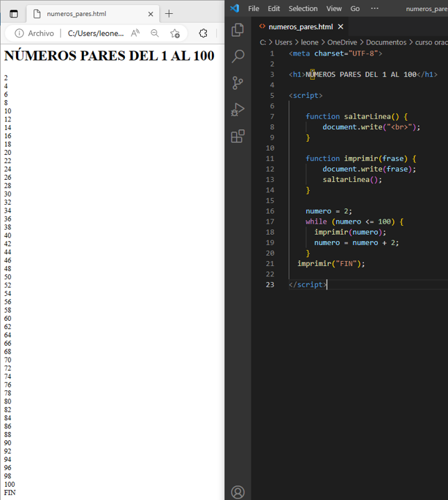Click the saltarLinea(); call line

click(x=352, y=180)
